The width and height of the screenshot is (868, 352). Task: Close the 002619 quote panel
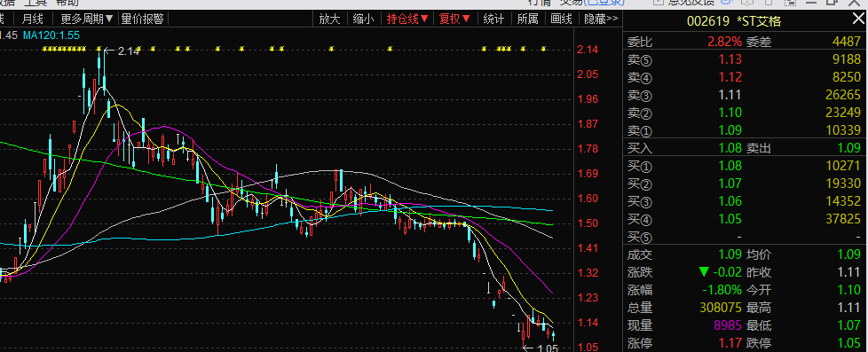click(857, 20)
